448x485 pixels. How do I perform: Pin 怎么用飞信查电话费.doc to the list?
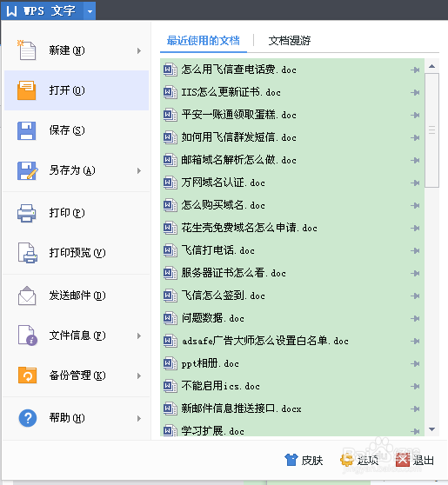point(415,70)
